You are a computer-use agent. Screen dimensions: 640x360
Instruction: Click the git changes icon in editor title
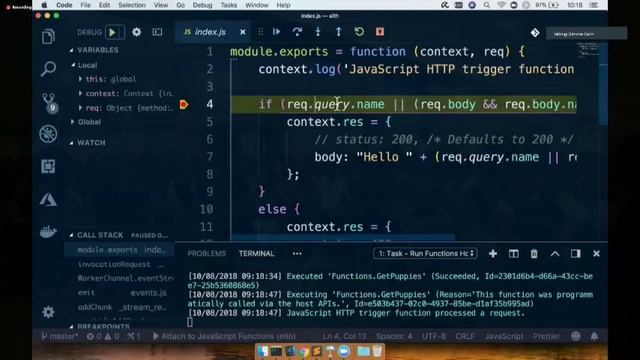[535, 33]
